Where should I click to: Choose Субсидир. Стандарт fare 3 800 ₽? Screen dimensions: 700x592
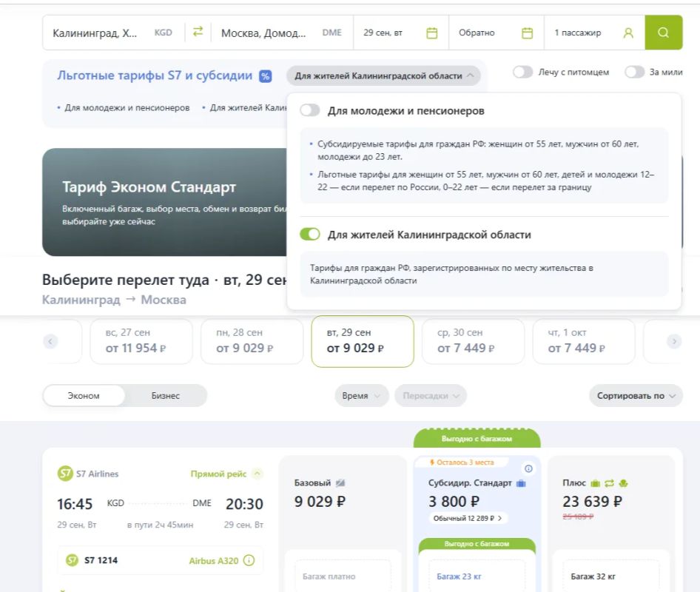(454, 502)
